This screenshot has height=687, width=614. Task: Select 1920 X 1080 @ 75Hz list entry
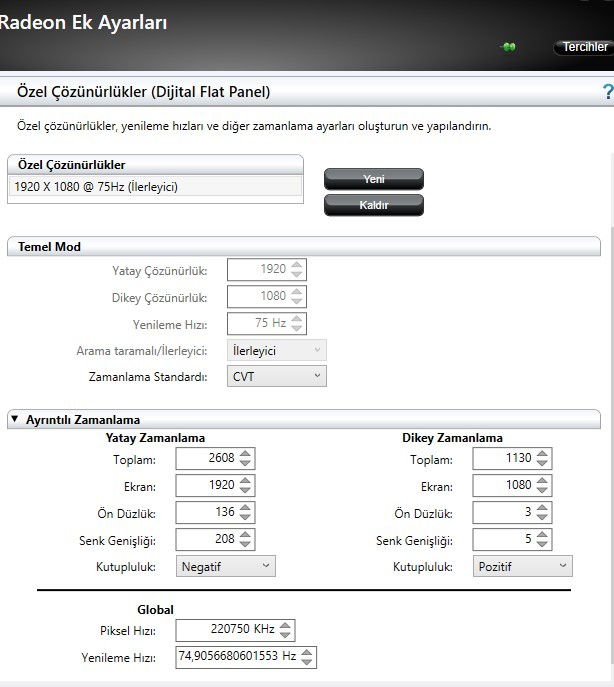(x=155, y=187)
